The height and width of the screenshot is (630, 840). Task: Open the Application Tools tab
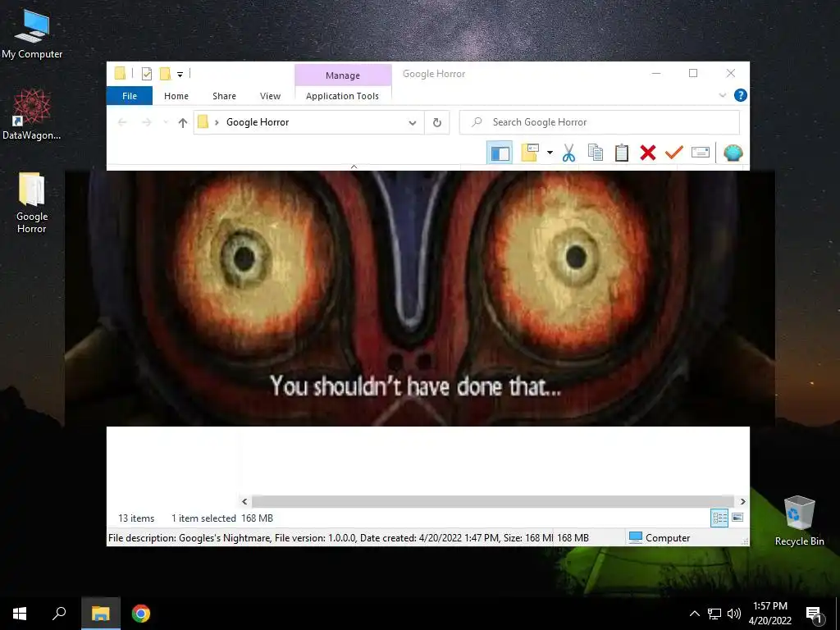[342, 96]
